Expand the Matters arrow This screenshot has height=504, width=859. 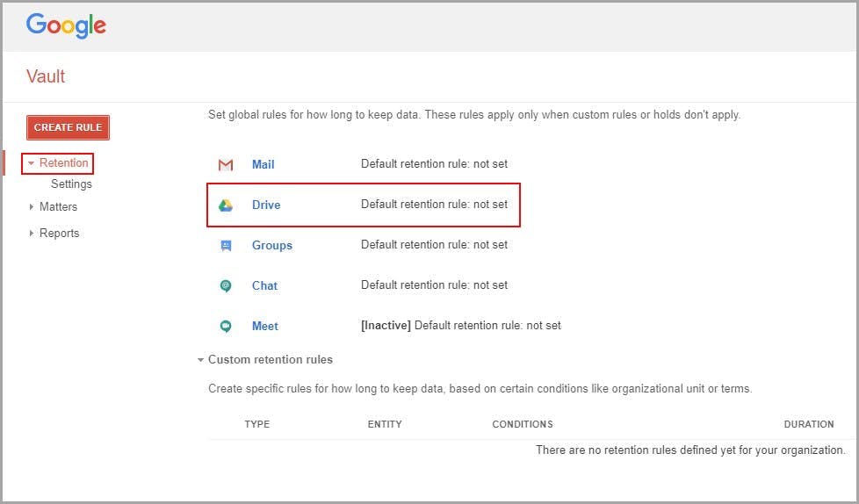[x=32, y=206]
